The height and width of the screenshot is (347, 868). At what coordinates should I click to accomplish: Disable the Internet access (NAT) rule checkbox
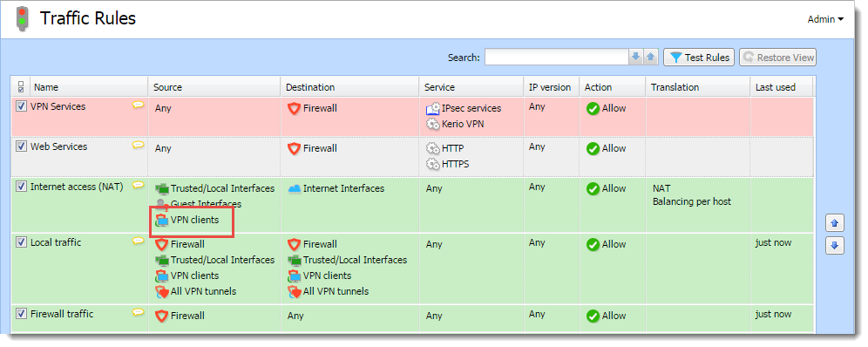21,187
